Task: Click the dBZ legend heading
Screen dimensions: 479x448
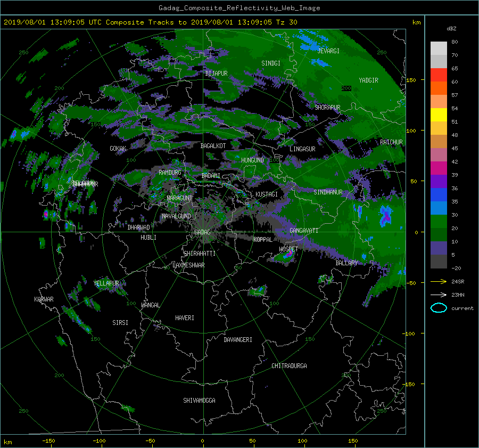Action: (x=451, y=29)
